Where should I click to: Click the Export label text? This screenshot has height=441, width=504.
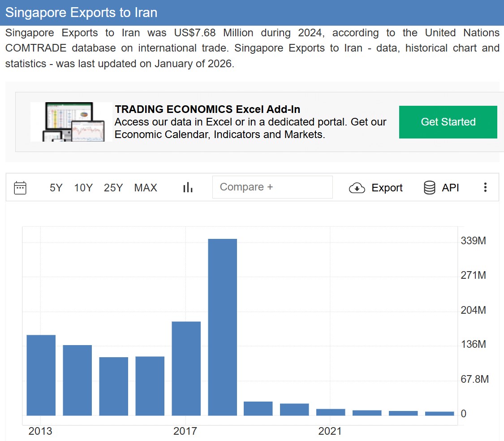[x=387, y=188]
